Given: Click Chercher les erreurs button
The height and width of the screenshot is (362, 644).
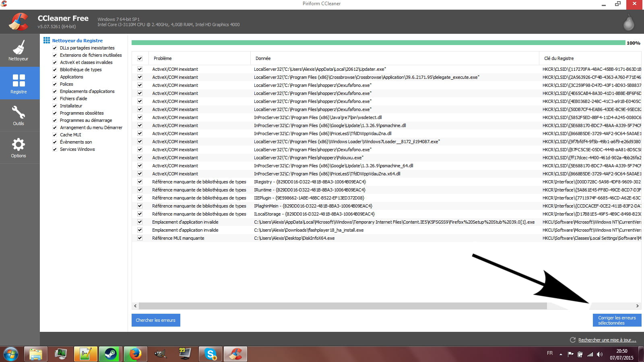Looking at the screenshot, I should tap(156, 320).
